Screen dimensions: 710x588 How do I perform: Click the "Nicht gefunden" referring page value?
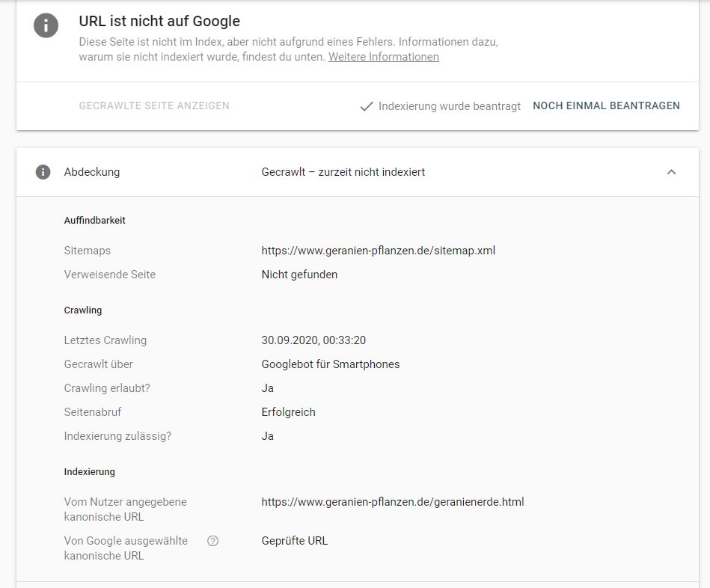click(299, 275)
